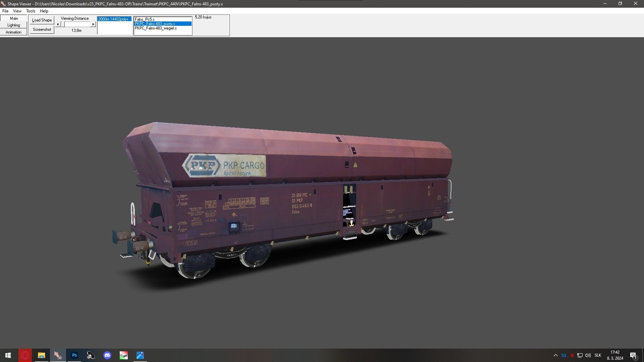Select PKPC_Falns-483_wegiel.s in the shape list
The width and height of the screenshot is (644, 362).
[156, 28]
